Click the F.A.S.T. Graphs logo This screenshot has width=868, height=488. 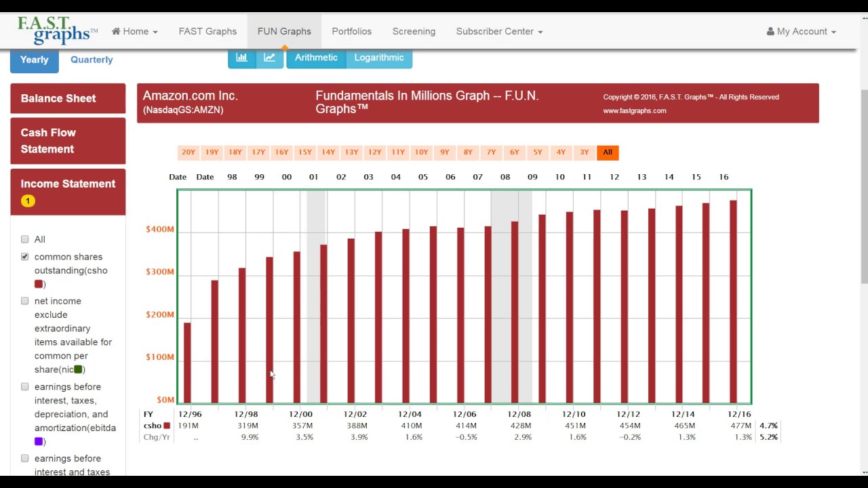[x=58, y=30]
